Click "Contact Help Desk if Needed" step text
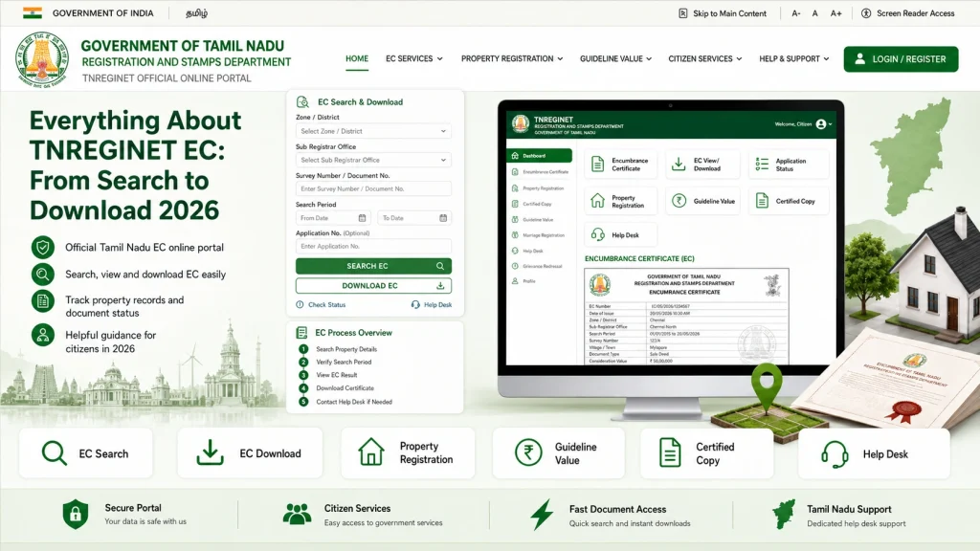This screenshot has width=980, height=551. (x=354, y=403)
